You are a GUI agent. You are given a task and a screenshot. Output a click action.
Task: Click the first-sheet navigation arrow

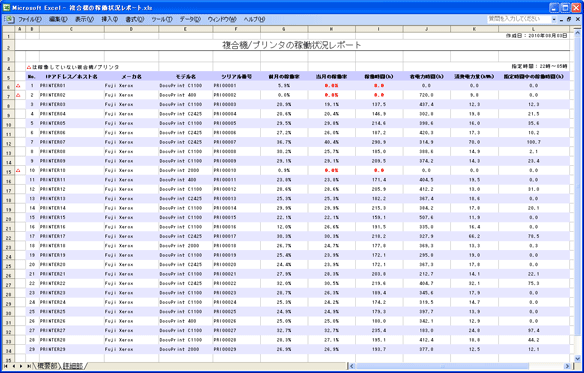pos(6,367)
